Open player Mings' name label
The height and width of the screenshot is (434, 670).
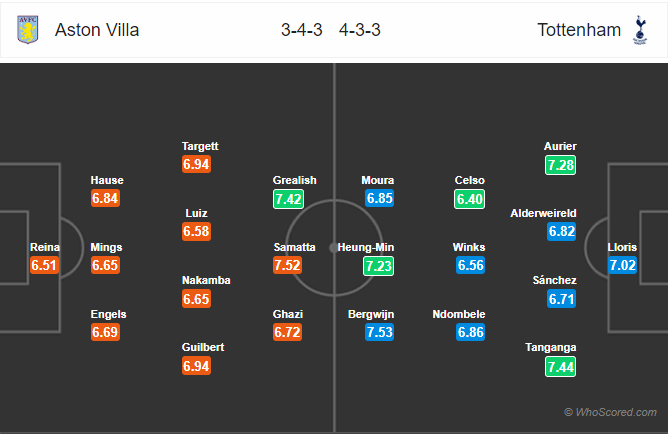coord(106,247)
